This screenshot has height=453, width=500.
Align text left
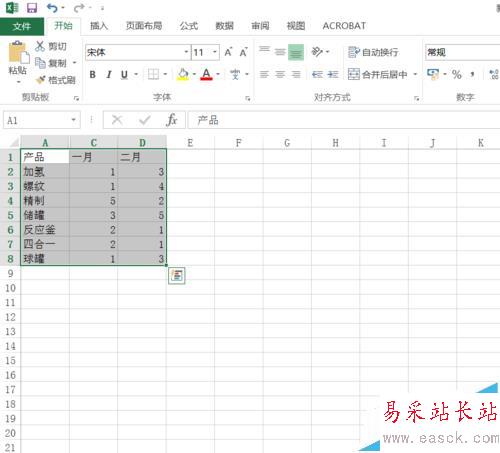[264, 74]
